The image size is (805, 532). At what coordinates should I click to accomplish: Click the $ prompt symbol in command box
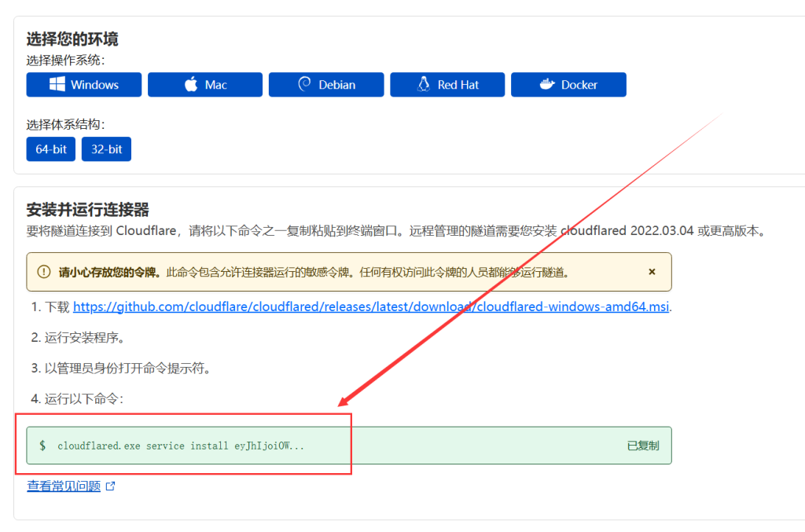click(42, 446)
